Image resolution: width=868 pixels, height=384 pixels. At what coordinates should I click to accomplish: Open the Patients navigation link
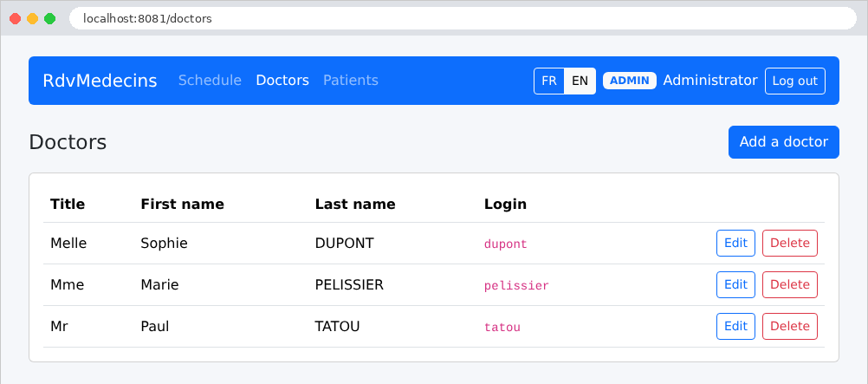pos(351,81)
